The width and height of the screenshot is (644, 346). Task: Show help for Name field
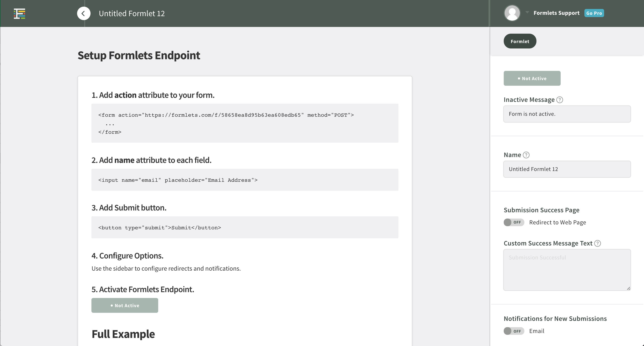(526, 155)
